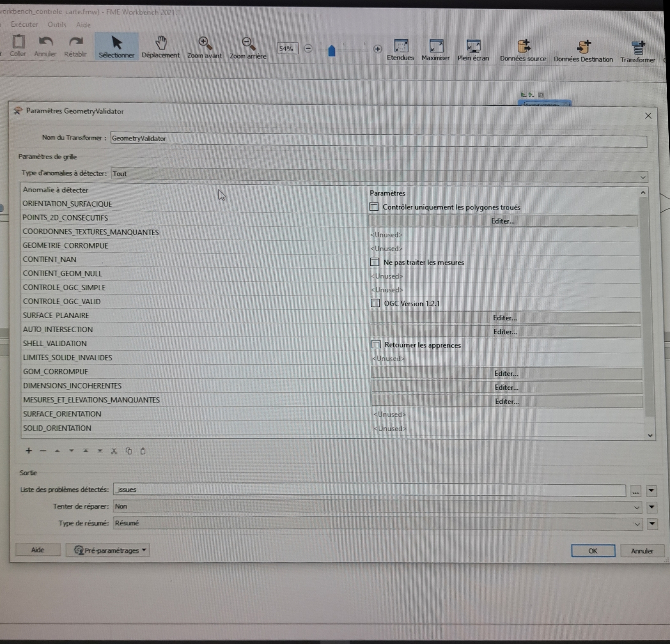Click the Aide button in the dialog
The height and width of the screenshot is (644, 670).
[x=38, y=550]
